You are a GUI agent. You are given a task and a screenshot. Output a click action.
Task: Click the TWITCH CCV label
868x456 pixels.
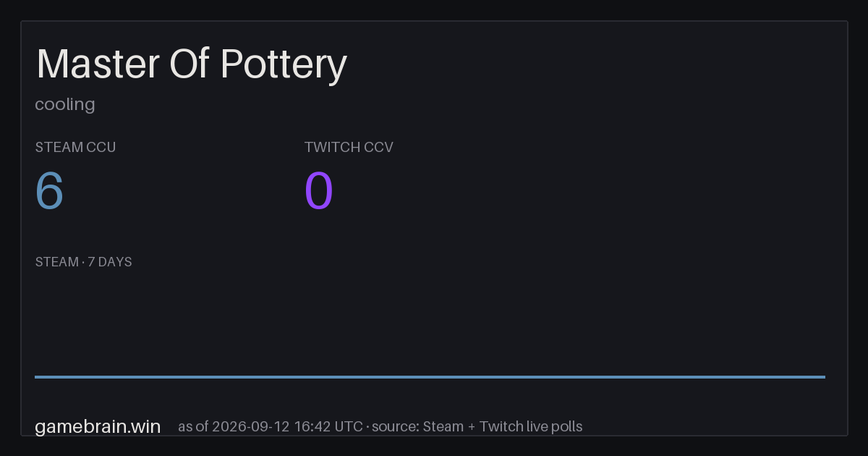[349, 147]
